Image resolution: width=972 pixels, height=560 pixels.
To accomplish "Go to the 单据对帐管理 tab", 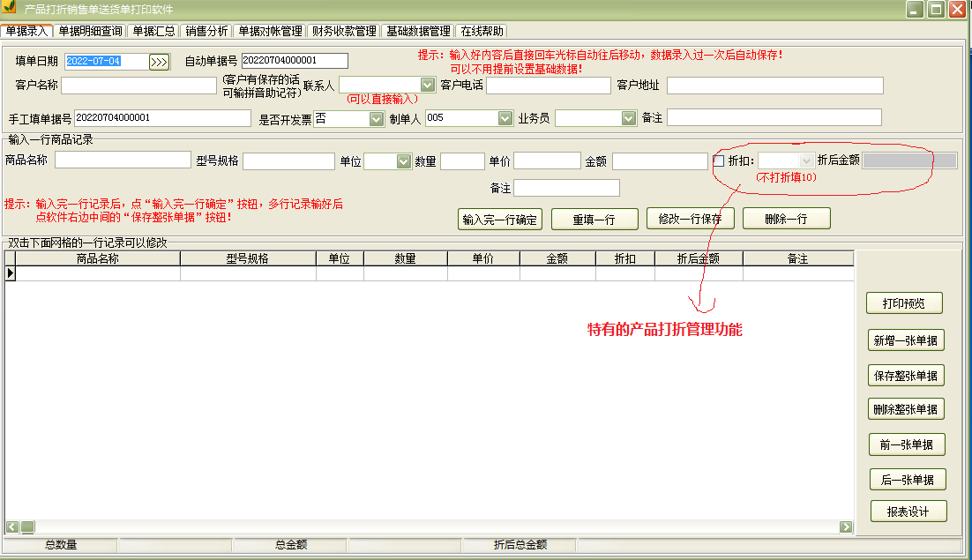I will pyautogui.click(x=270, y=31).
